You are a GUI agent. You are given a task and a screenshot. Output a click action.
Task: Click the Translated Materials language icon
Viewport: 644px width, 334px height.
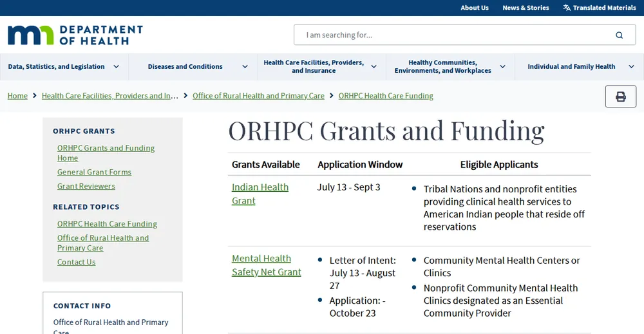[x=567, y=7]
